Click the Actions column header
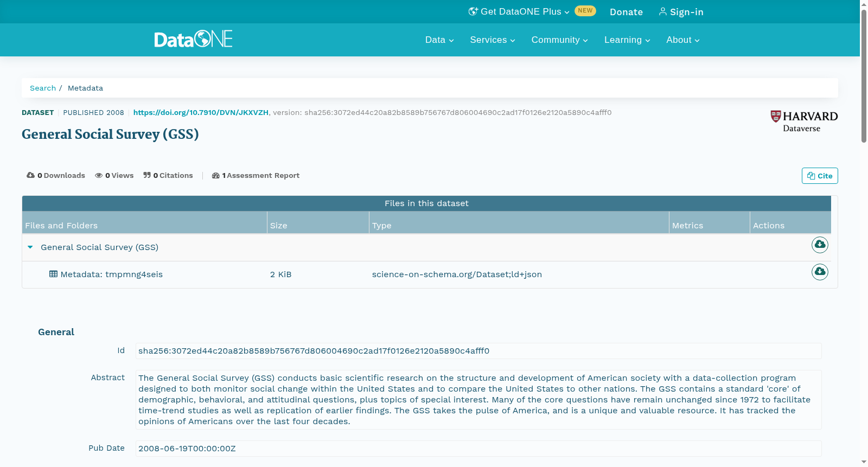Image resolution: width=868 pixels, height=467 pixels. tap(790, 222)
